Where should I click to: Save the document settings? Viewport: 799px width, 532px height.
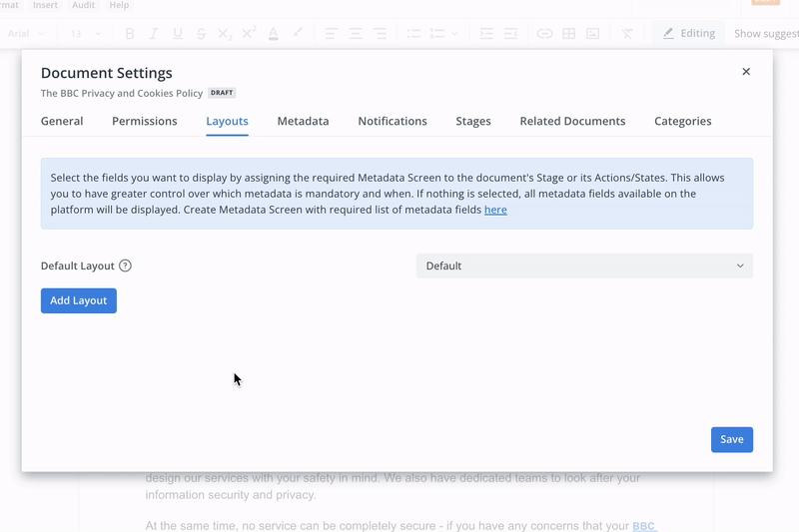pyautogui.click(x=731, y=439)
